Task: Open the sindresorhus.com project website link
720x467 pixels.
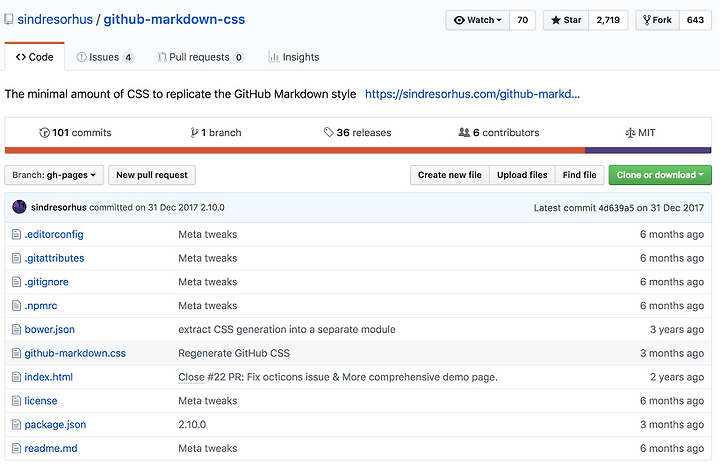Action: tap(472, 94)
